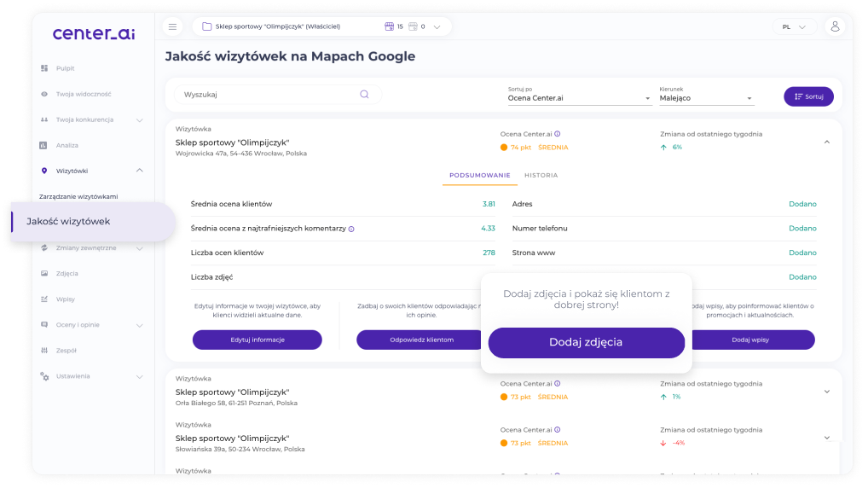
Task: Click into the Wyszukaj search field
Action: (x=269, y=95)
